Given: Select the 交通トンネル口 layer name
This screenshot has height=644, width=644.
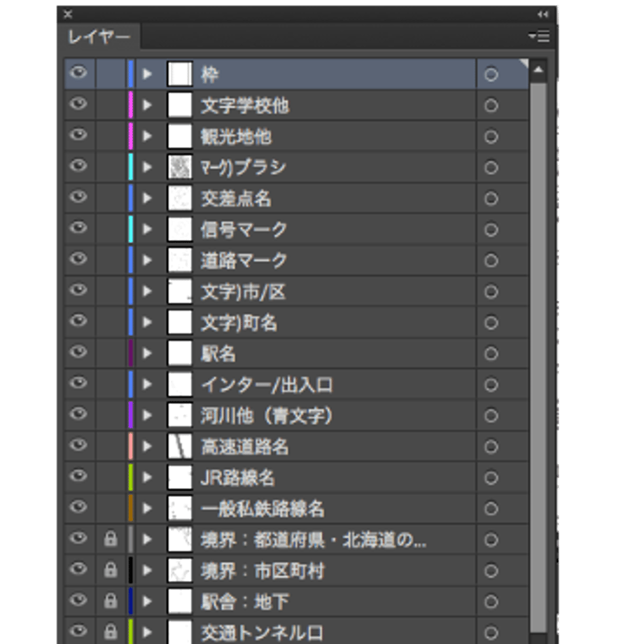Looking at the screenshot, I should [262, 633].
